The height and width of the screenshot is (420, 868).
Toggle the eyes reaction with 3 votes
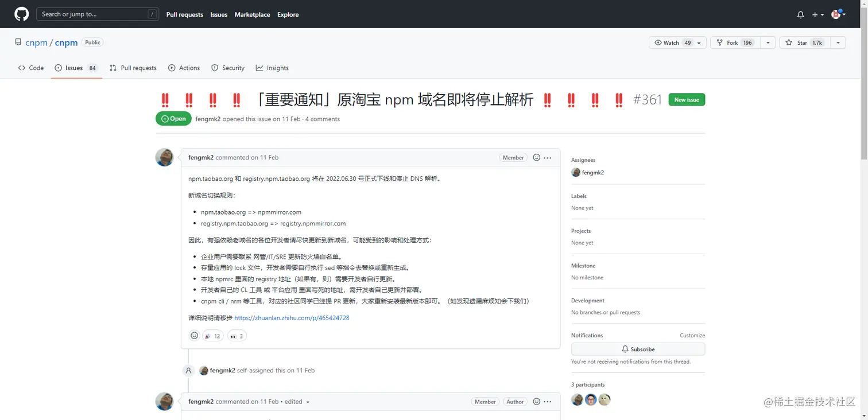click(237, 336)
